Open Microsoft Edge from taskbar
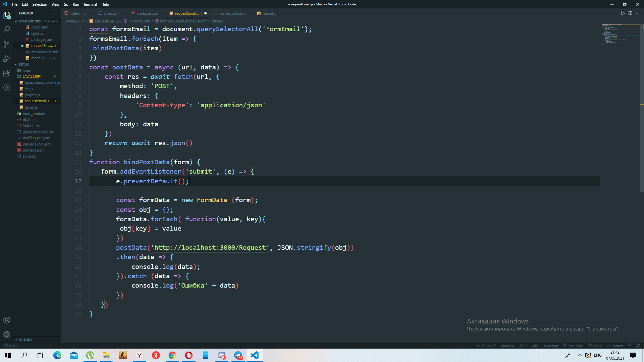Viewport: 644px width, 362px height. [x=57, y=355]
